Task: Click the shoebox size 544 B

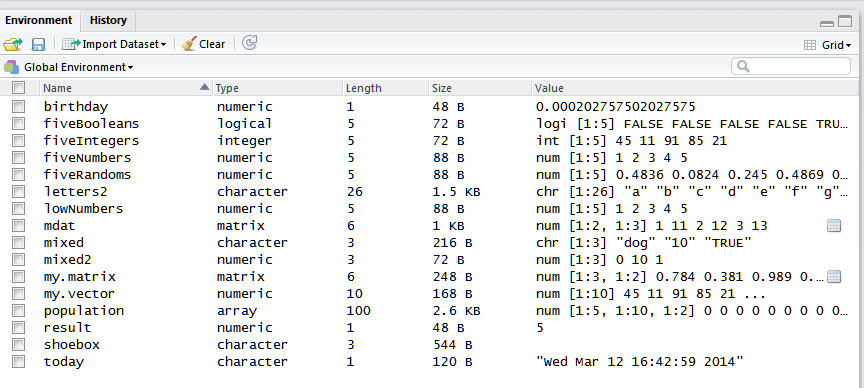Action: pyautogui.click(x=453, y=345)
